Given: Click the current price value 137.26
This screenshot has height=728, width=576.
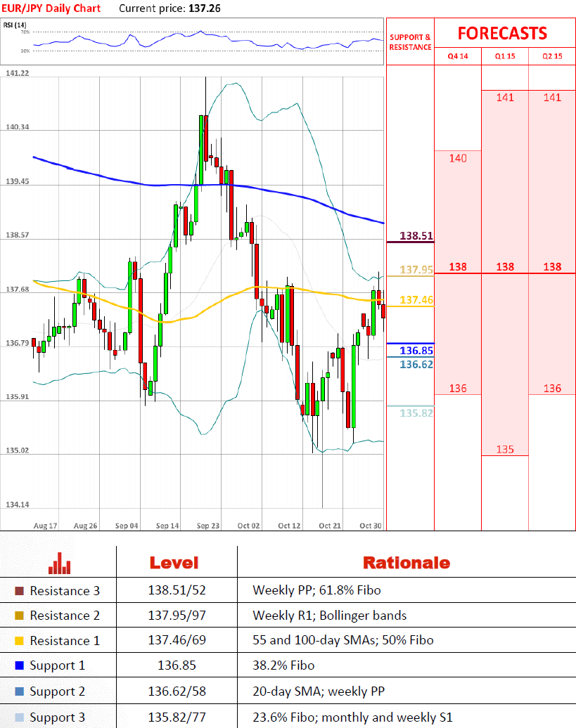Looking at the screenshot, I should (205, 8).
